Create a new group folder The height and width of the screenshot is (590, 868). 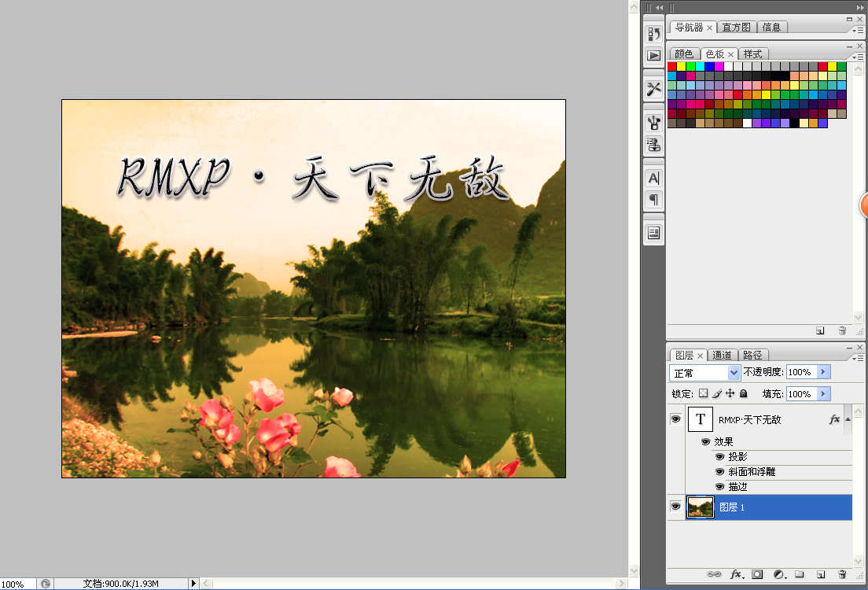tap(800, 574)
